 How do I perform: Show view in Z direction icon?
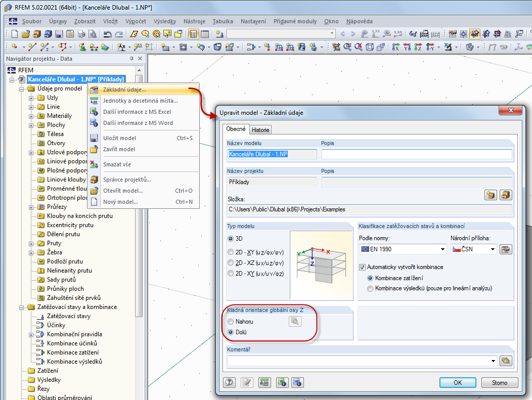[418, 47]
